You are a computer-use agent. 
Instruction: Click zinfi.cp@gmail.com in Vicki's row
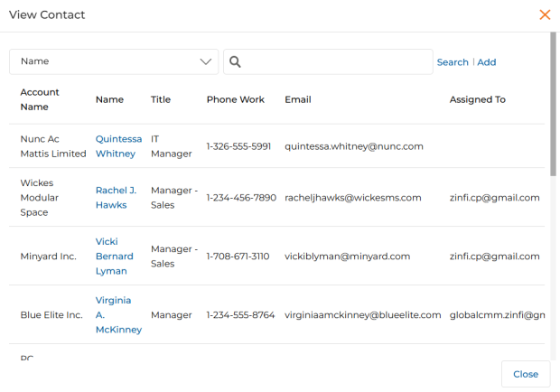(495, 256)
